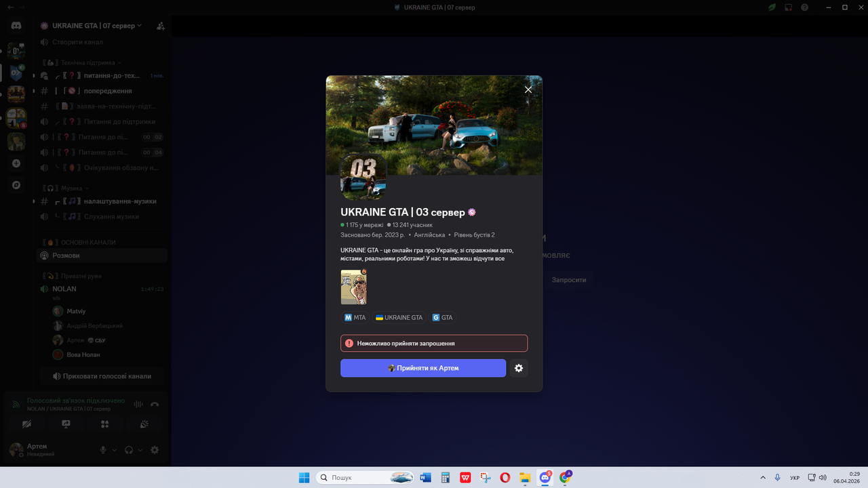Open Google Chrome from taskbar

pyautogui.click(x=565, y=478)
